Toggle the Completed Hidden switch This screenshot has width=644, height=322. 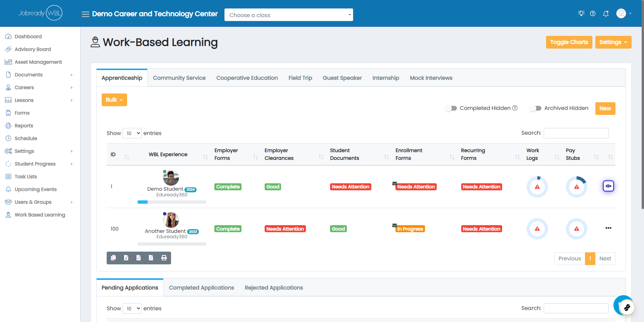(451, 108)
